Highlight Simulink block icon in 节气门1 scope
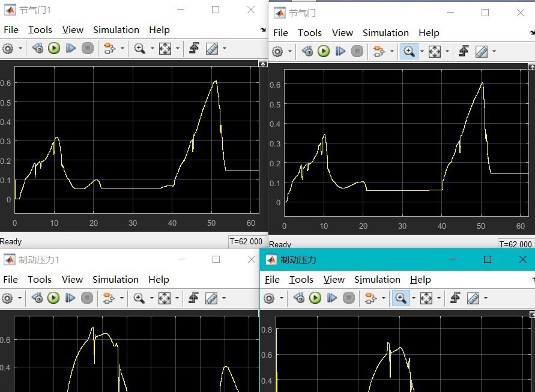535x392 pixels. point(109,49)
